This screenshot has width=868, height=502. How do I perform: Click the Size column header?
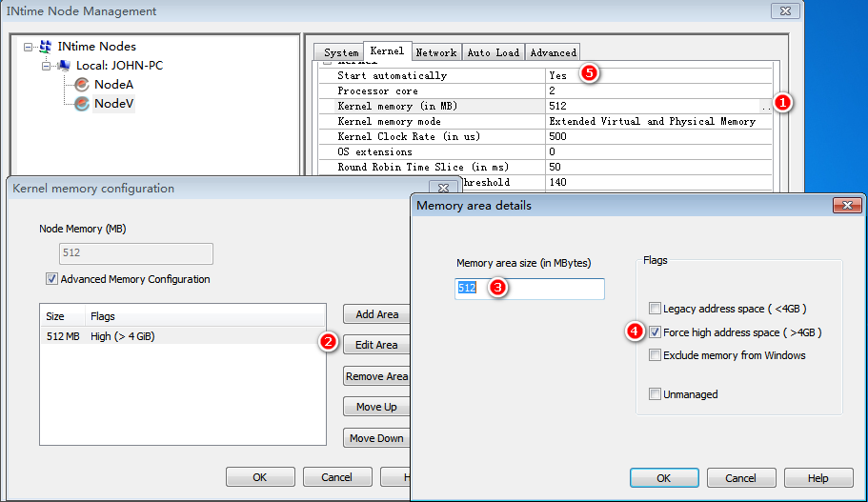[x=63, y=316]
